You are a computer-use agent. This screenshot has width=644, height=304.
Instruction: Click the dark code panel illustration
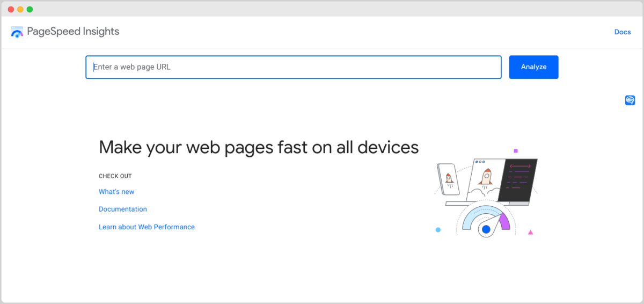tap(518, 180)
